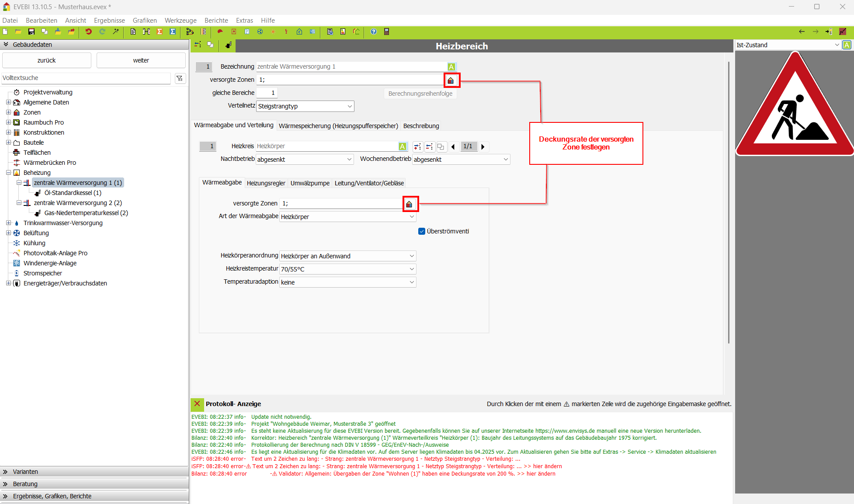Click the orange sigma calculation icon

pyautogui.click(x=160, y=31)
